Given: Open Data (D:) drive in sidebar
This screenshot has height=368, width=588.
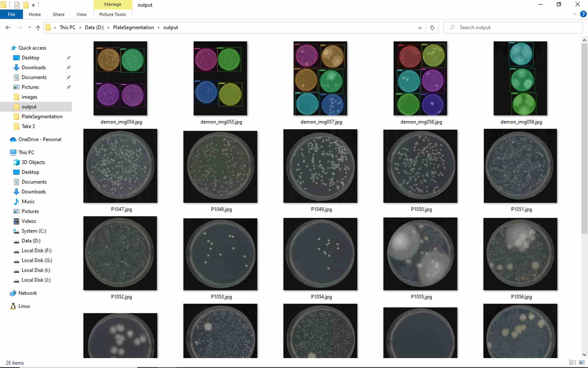Looking at the screenshot, I should (x=31, y=241).
